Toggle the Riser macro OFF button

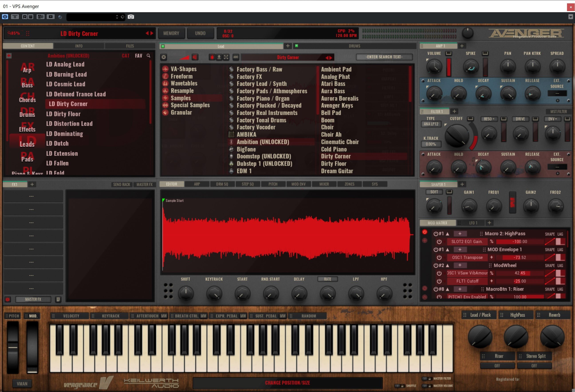[497, 366]
